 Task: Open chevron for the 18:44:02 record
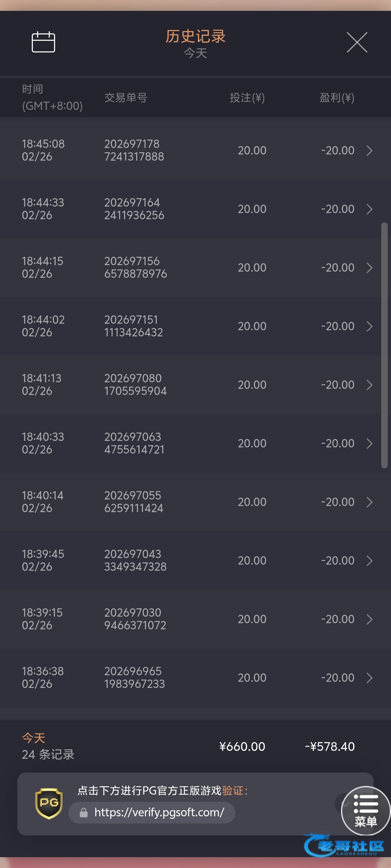click(369, 326)
